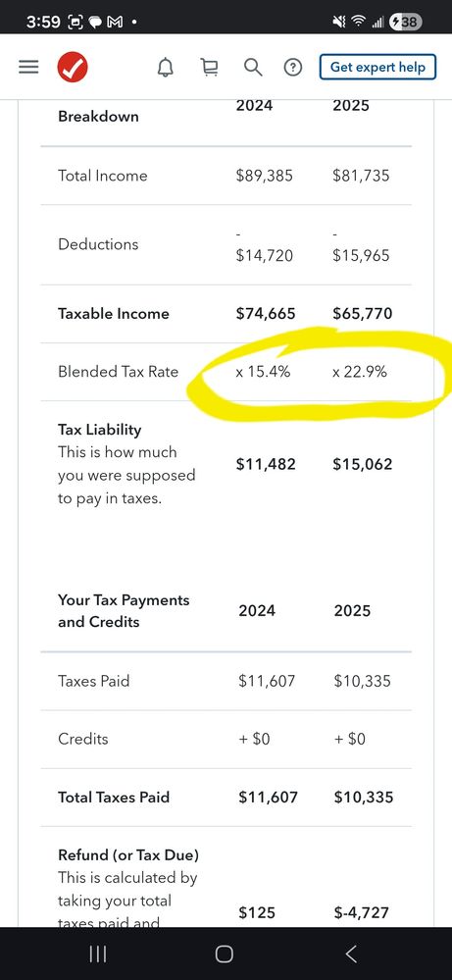This screenshot has width=452, height=980.
Task: Tap the Gmail notification icon in status bar
Action: [116, 22]
